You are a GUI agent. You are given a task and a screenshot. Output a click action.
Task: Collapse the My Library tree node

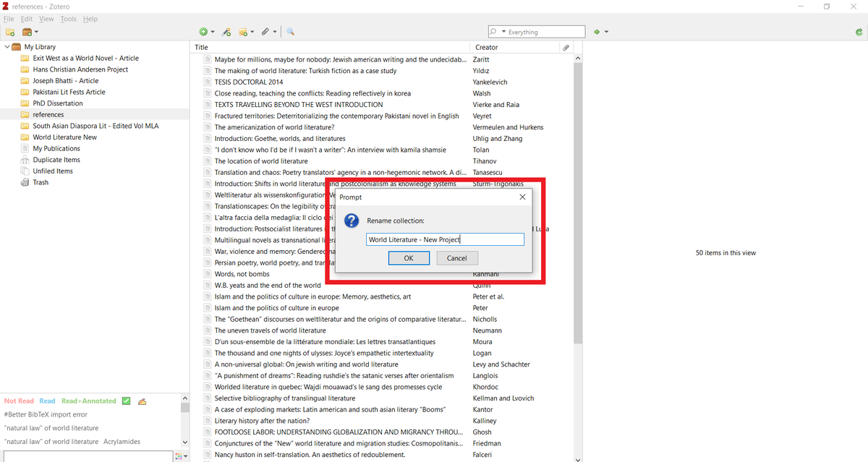pos(7,47)
